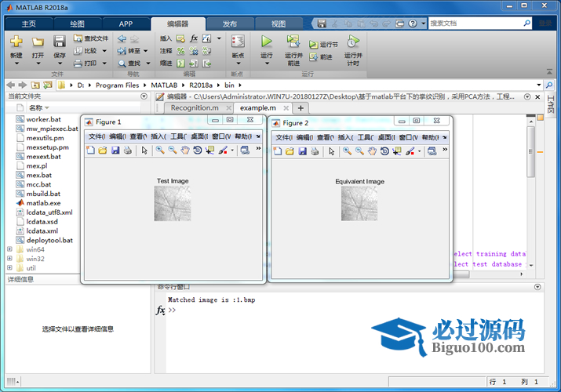Viewport: 561px width, 392px height.
Task: Click the Open file icon in Figure 2 toolbar
Action: (x=290, y=151)
